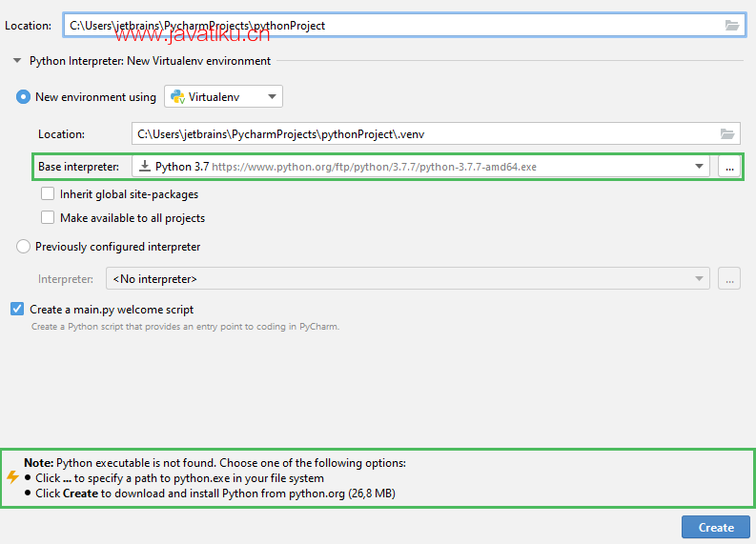Screen dimensions: 756x544
Task: Click the Python Interpreter: New Virtualenv environment heading
Action: (150, 61)
